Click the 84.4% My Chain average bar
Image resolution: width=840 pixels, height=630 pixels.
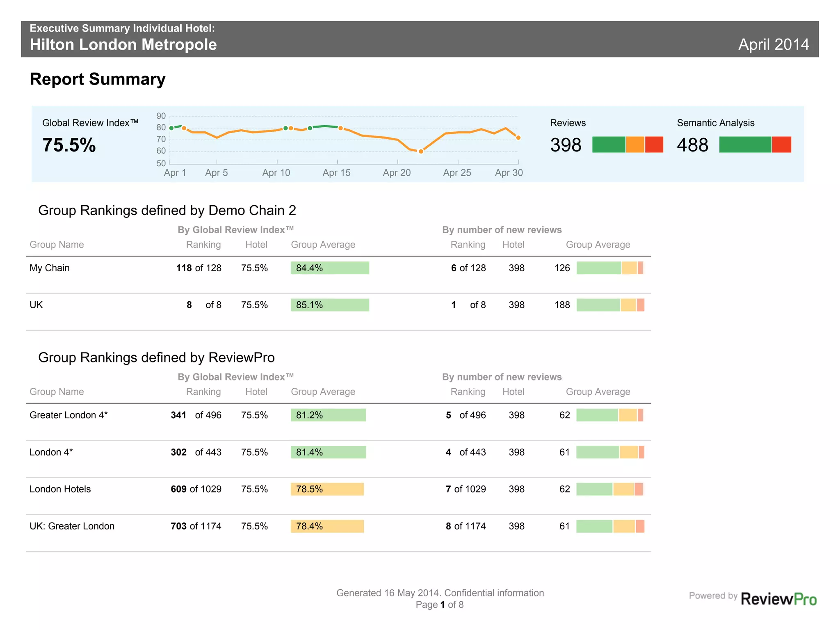coord(330,268)
